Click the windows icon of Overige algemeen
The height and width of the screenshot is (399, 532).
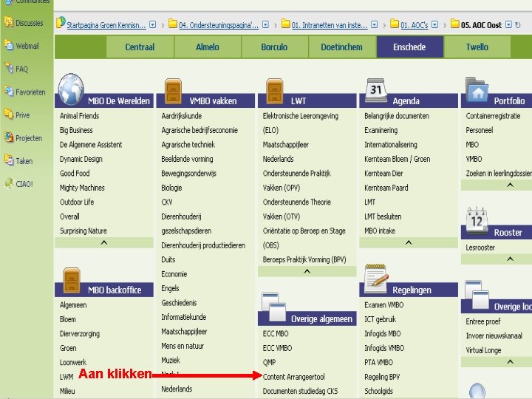click(x=273, y=307)
